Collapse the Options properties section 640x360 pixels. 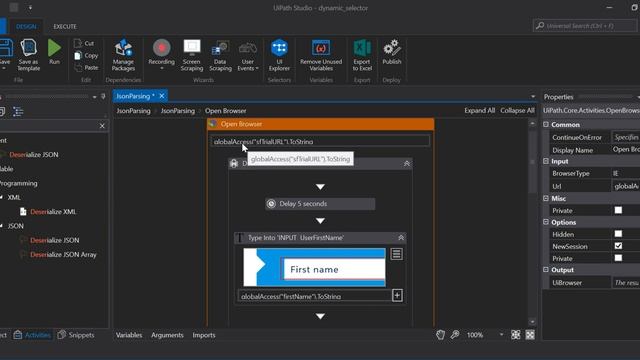coord(546,222)
